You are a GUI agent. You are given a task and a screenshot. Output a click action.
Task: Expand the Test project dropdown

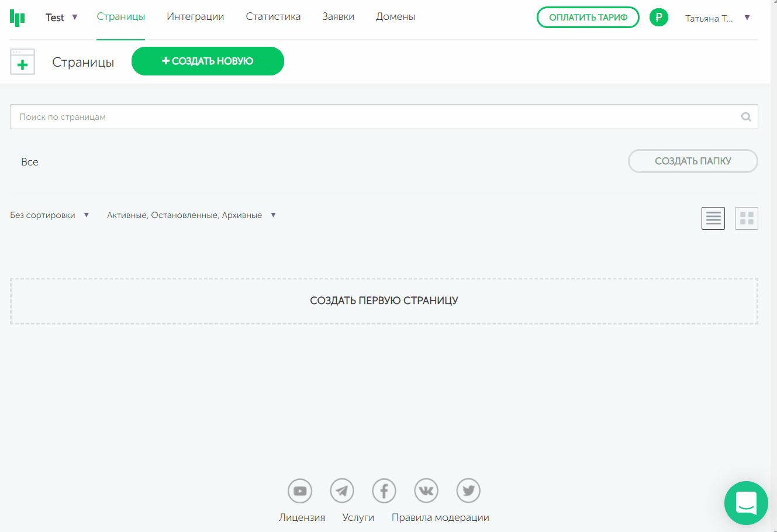coord(61,18)
